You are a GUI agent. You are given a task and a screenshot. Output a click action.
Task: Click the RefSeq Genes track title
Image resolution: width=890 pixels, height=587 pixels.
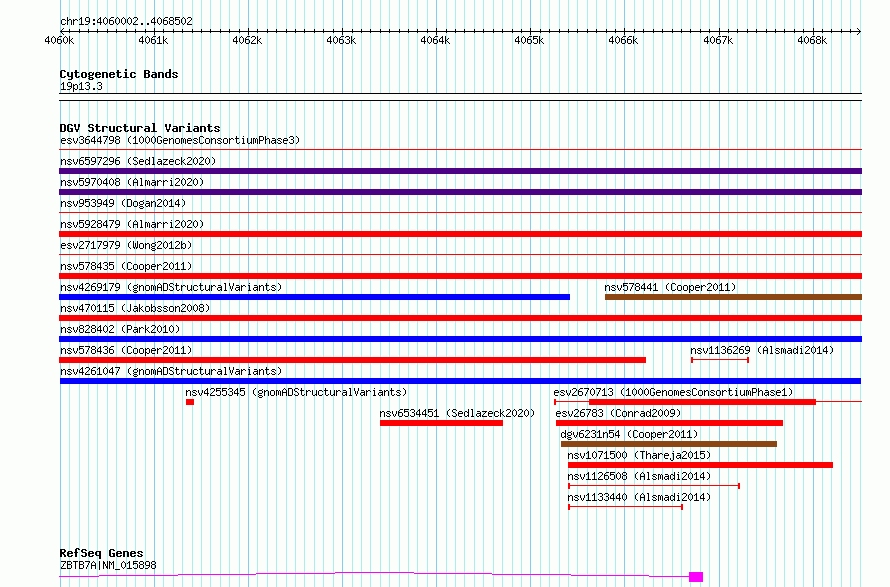click(101, 554)
